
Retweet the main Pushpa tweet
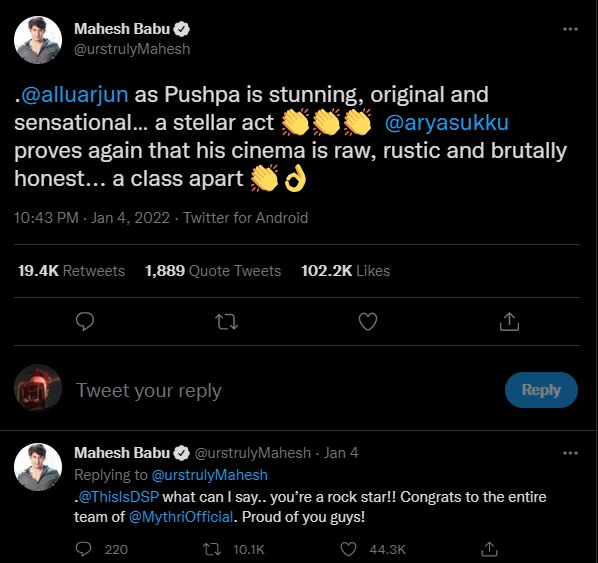[x=227, y=322]
